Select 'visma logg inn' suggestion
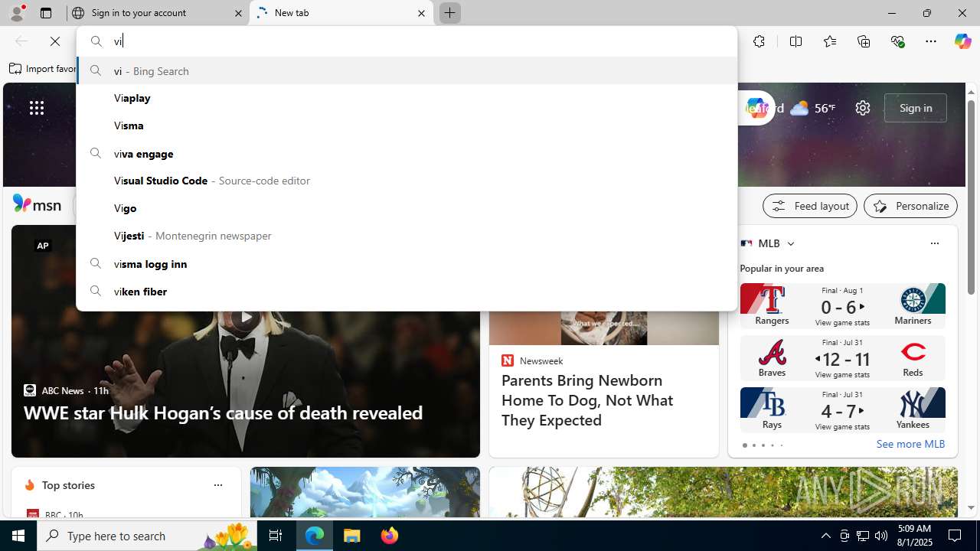 (407, 263)
